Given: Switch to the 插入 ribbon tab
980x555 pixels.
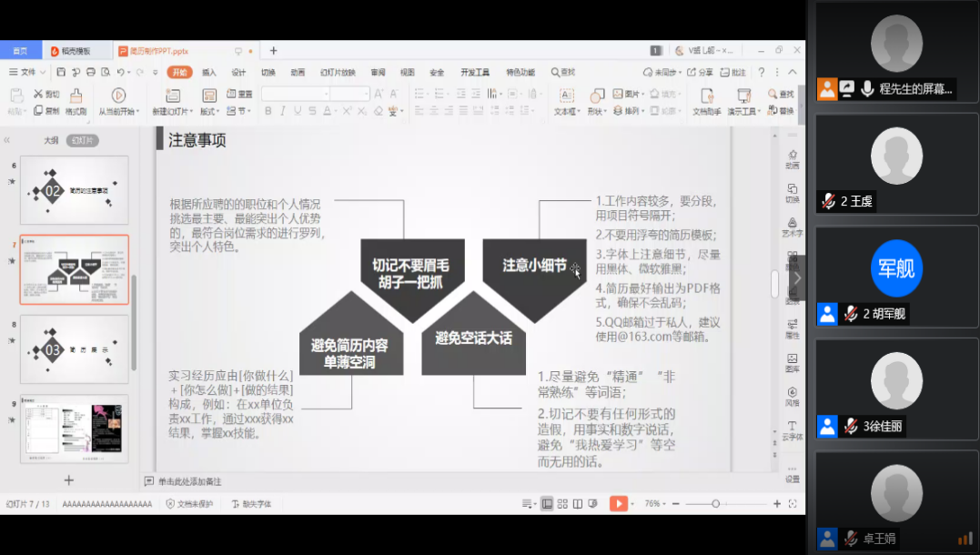Looking at the screenshot, I should click(x=209, y=72).
